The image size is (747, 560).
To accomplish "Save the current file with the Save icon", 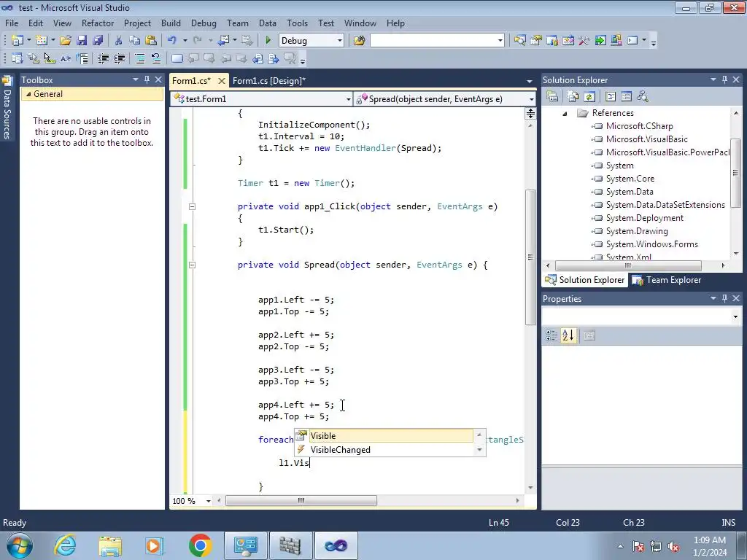I will point(82,41).
